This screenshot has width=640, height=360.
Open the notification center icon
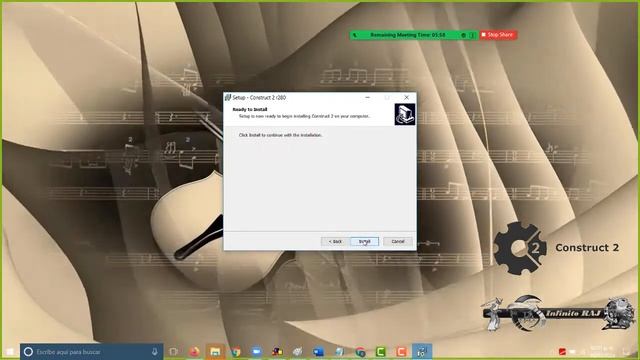626,351
